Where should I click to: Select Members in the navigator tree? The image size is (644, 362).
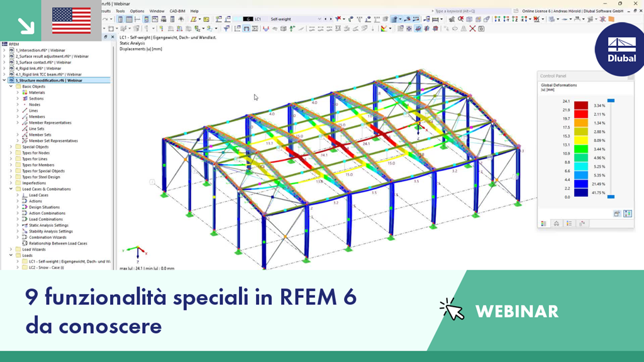36,116
